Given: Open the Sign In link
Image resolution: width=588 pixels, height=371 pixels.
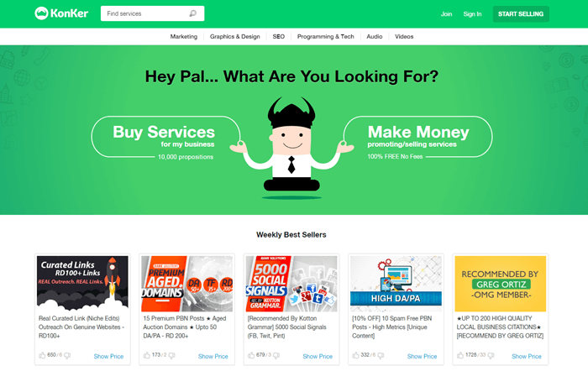Looking at the screenshot, I should click(x=472, y=14).
